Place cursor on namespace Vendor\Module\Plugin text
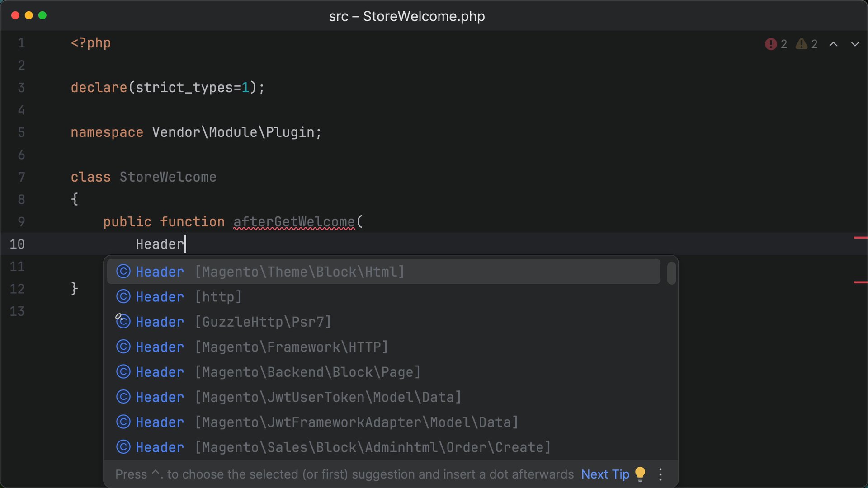This screenshot has height=488, width=868. pos(196,132)
